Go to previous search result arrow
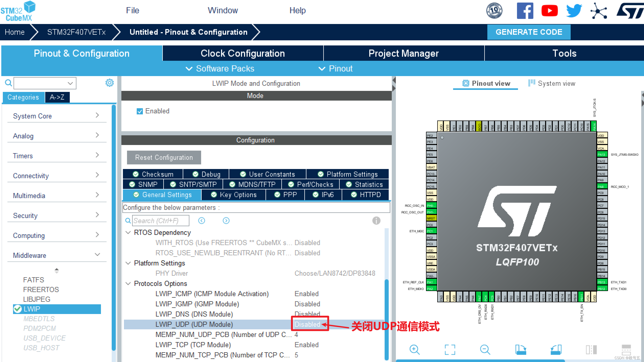The width and height of the screenshot is (644, 362). pyautogui.click(x=202, y=221)
